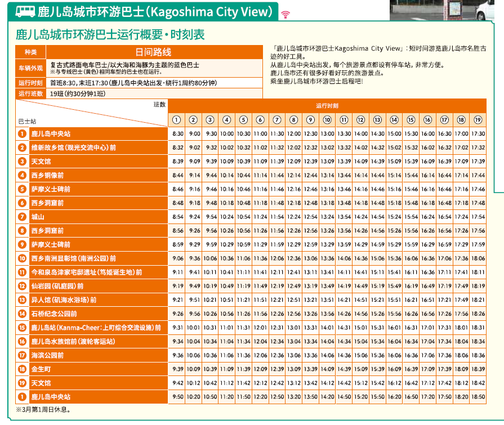Select circled run number 19 in timetable header
The width and height of the screenshot is (504, 425).
coord(478,120)
